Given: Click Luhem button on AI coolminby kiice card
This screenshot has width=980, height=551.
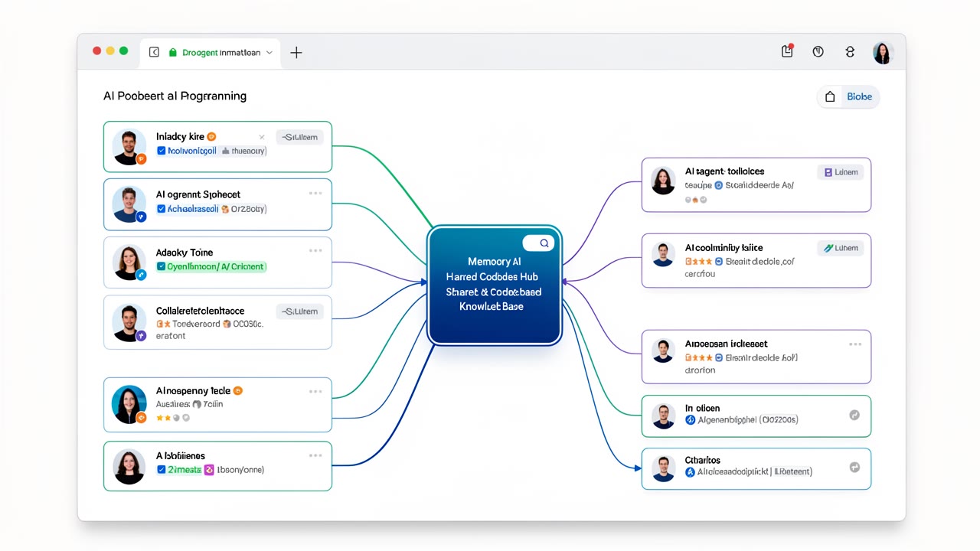Looking at the screenshot, I should click(x=841, y=248).
